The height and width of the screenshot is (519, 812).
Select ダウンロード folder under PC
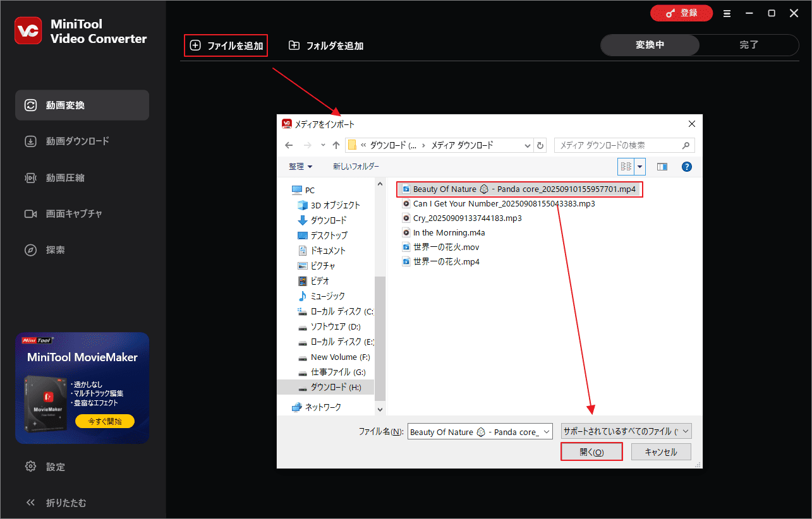point(322,220)
